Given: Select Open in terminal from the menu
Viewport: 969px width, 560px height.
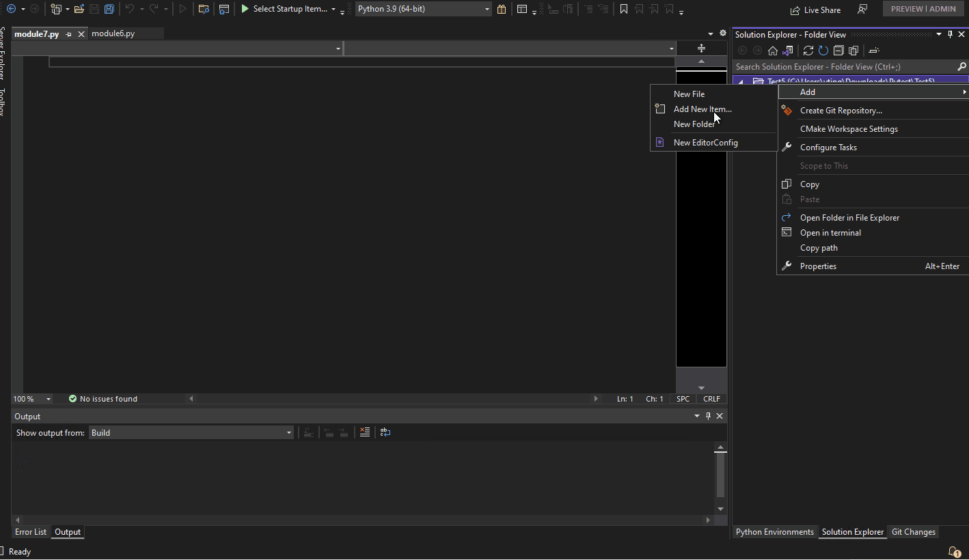Looking at the screenshot, I should [x=830, y=232].
